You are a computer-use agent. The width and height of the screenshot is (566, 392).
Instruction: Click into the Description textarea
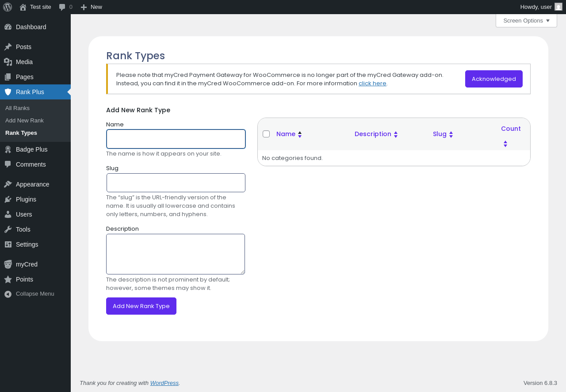176,254
